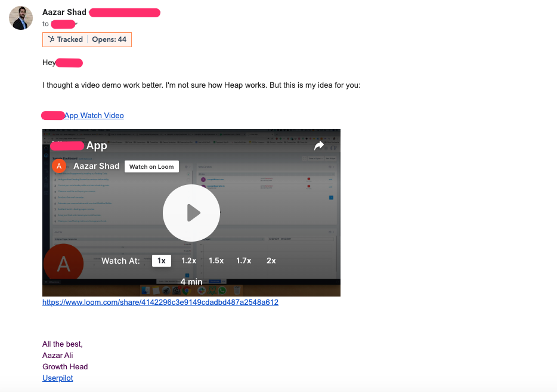Select 2x playback speed

tap(271, 261)
